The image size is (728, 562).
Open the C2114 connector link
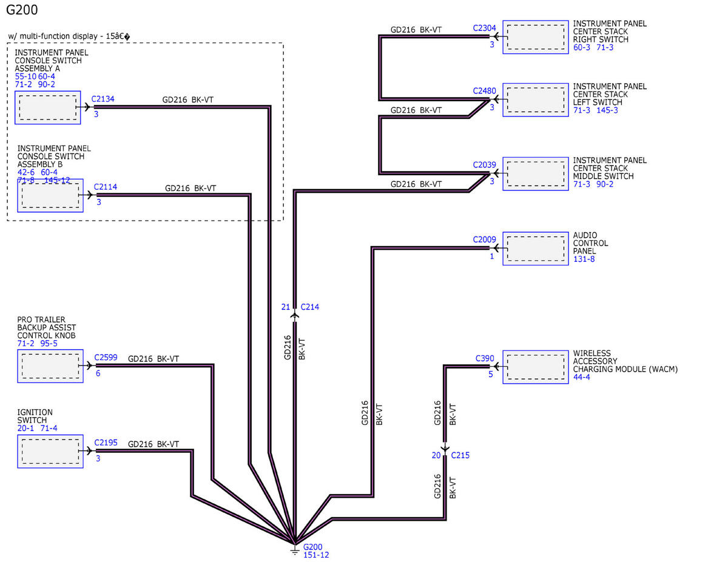point(106,187)
